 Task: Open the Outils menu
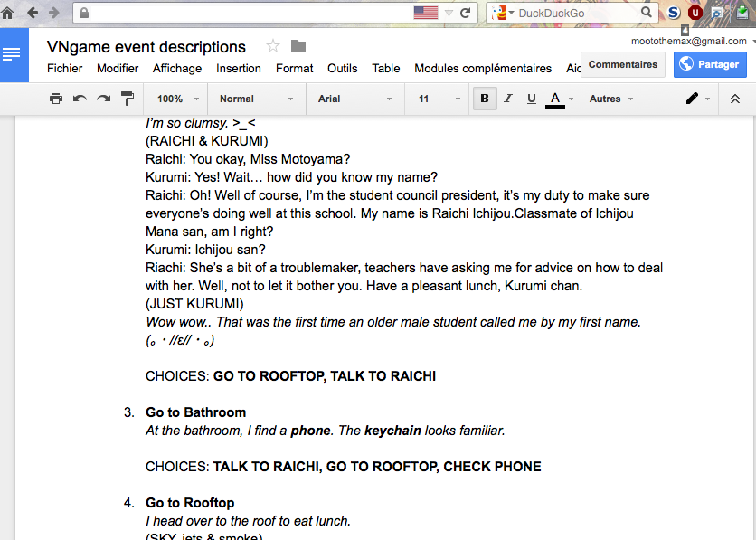tap(343, 69)
